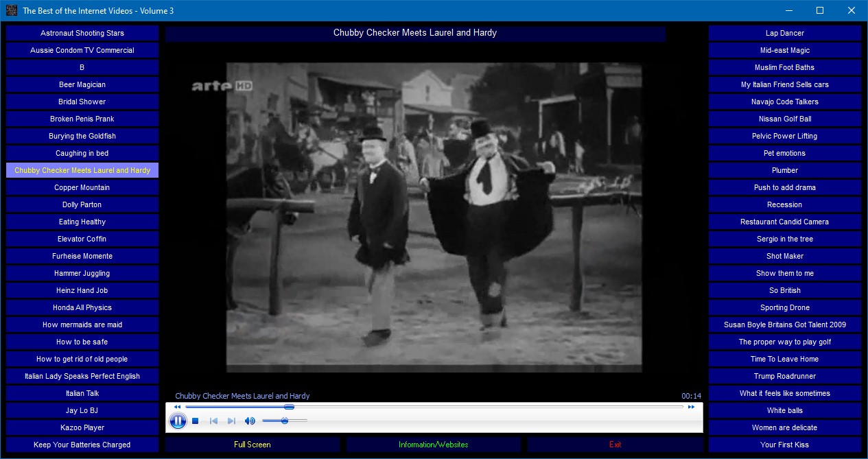Select Eating Healthy
Viewport: 868px width, 459px height.
82,222
